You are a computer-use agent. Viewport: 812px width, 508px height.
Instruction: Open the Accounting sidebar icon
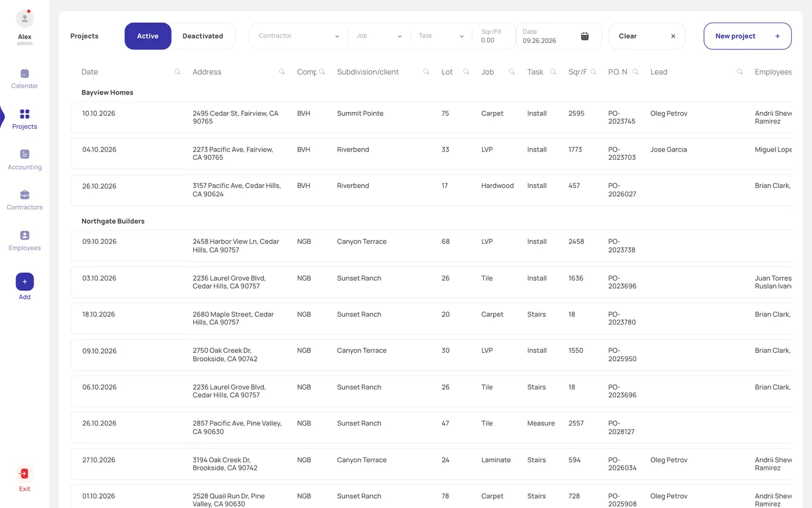[24, 154]
